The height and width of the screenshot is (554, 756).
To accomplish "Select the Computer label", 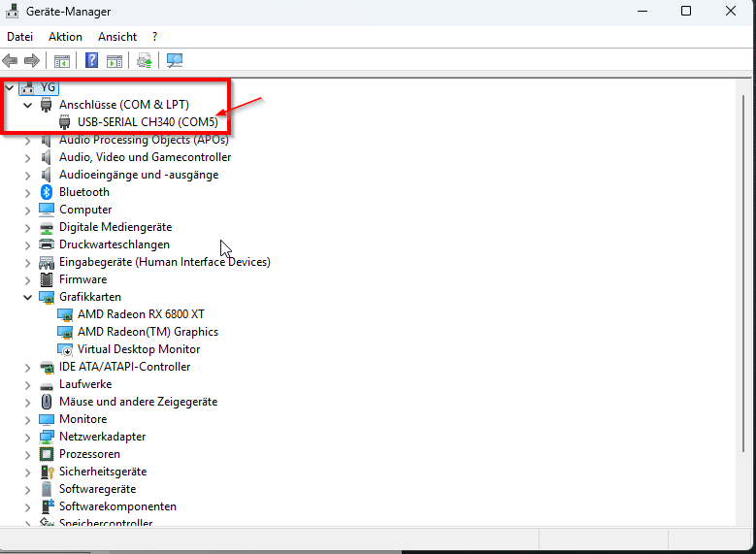I will pos(85,210).
